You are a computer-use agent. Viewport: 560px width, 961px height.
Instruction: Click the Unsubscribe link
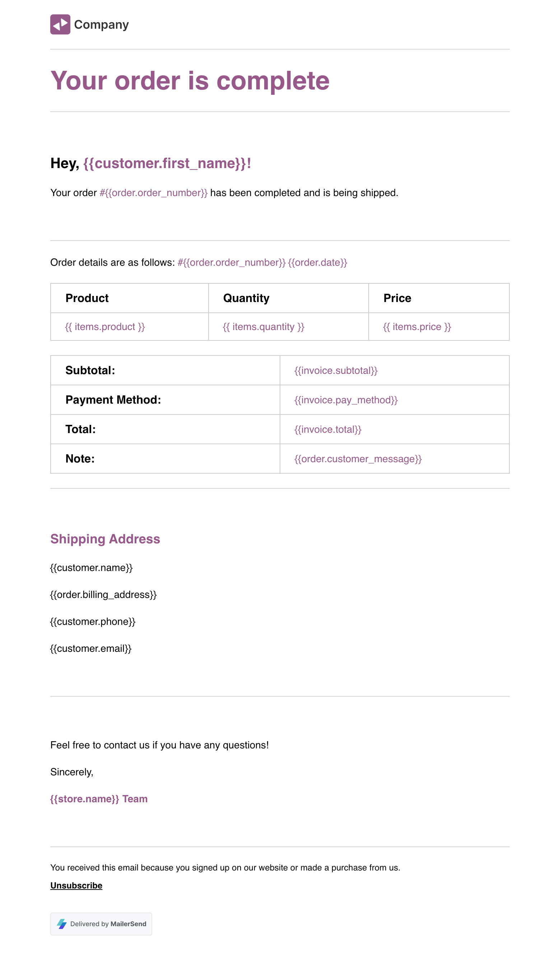tap(76, 885)
